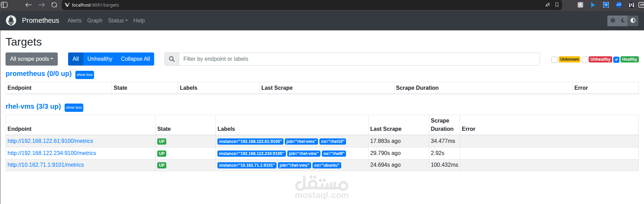Open the All scrape pools dropdown
644x204 pixels.
[31, 59]
